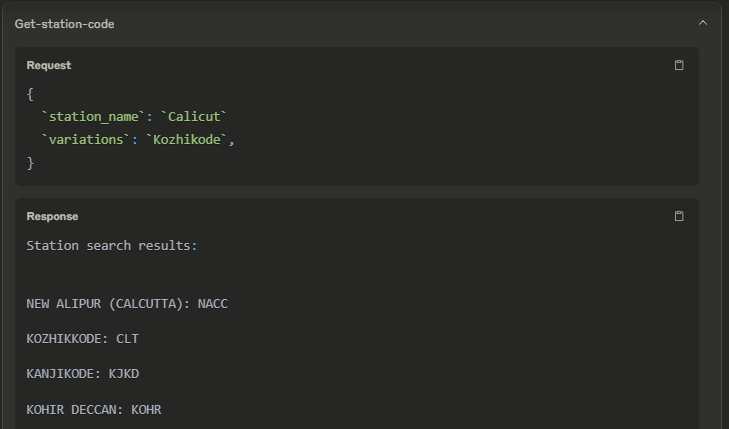
Task: Click the Response heading label
Action: [52, 217]
